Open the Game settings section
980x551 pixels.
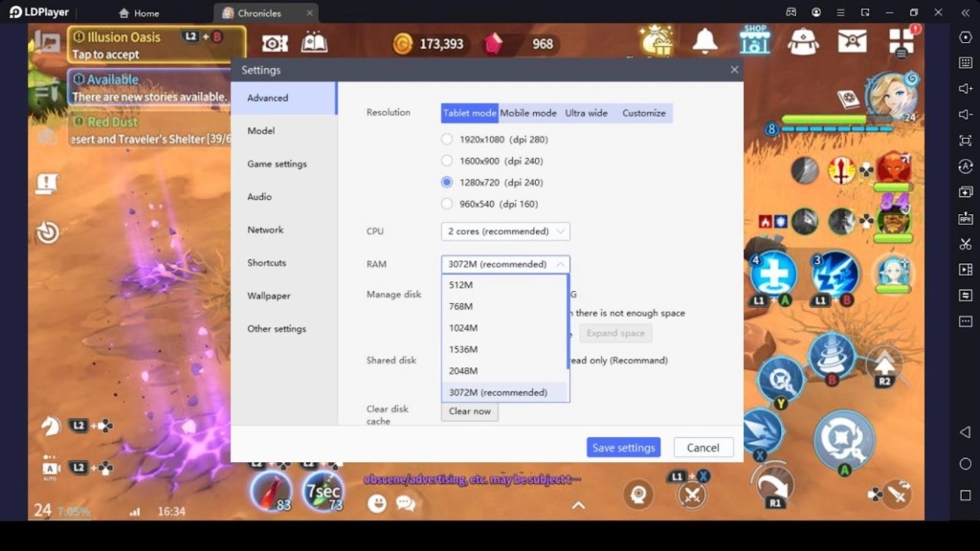(x=283, y=164)
